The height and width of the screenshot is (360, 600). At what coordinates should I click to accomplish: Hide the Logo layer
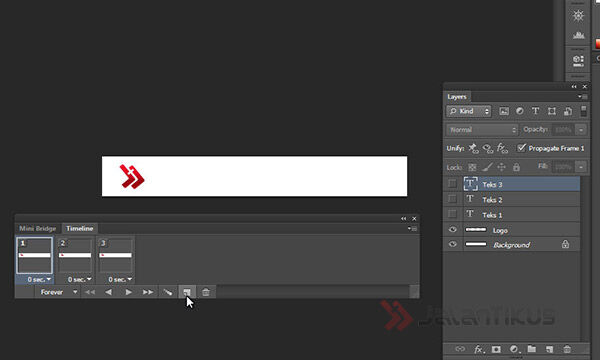(x=452, y=230)
